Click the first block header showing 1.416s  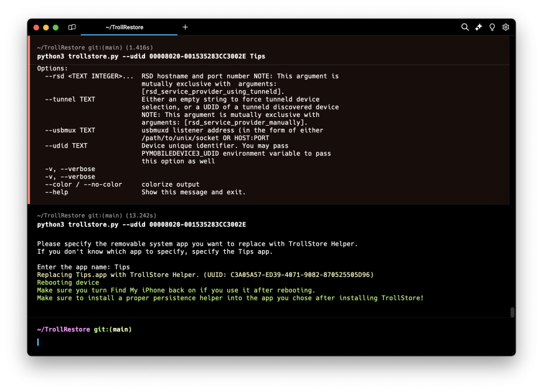[95, 47]
